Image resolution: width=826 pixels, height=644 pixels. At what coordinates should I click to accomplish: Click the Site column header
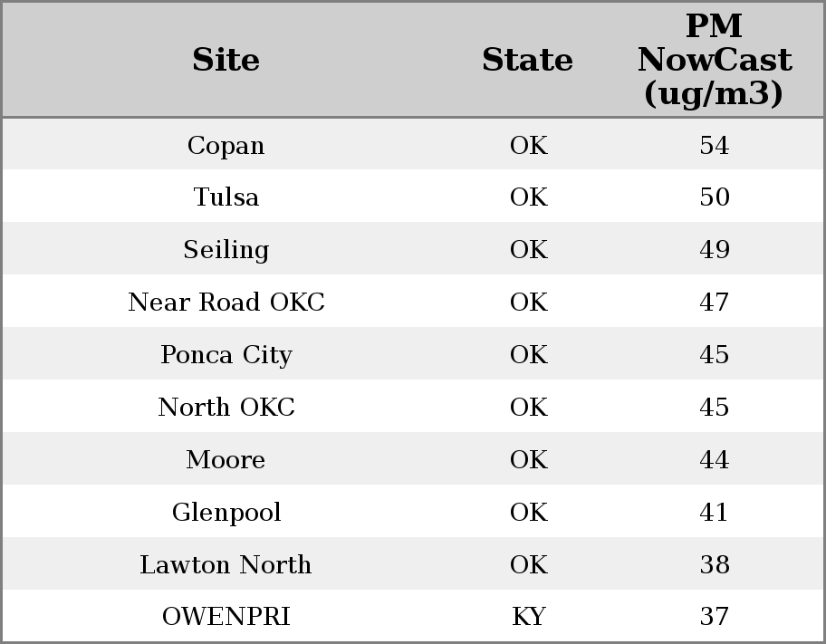(226, 60)
